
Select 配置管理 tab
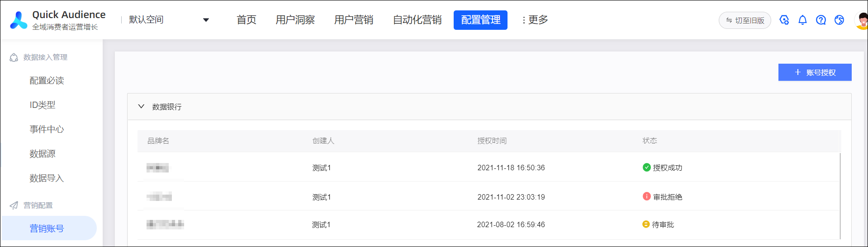480,20
